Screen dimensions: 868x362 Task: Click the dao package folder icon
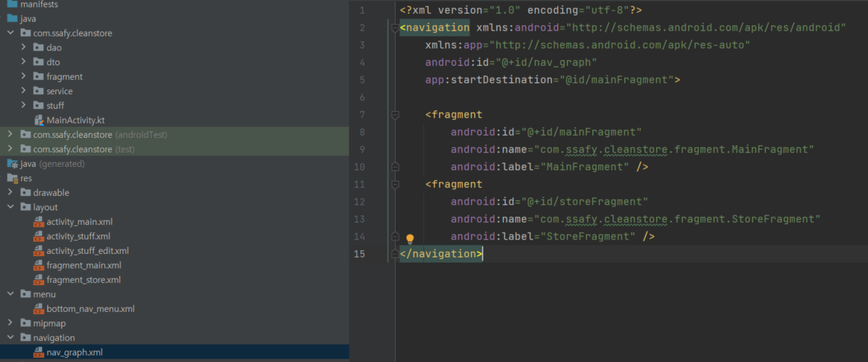(38, 48)
